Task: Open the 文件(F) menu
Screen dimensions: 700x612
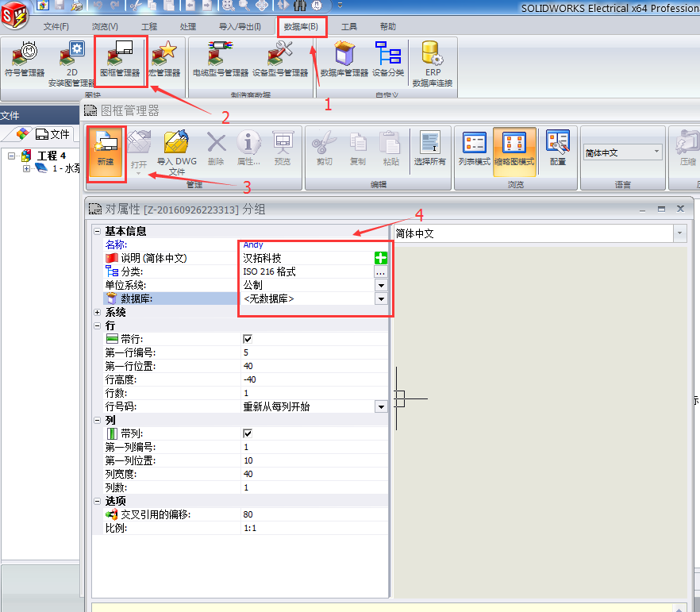Action: [56, 27]
